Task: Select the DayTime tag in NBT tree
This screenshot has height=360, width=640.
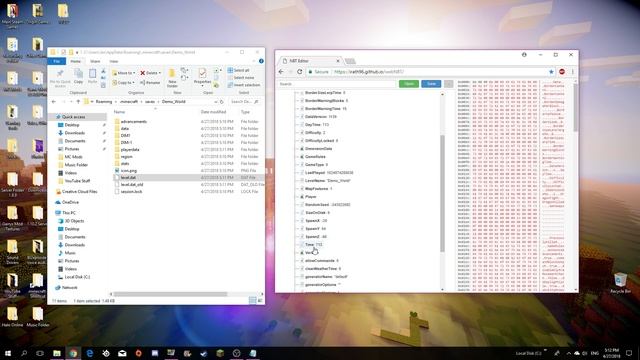Action: click(317, 124)
